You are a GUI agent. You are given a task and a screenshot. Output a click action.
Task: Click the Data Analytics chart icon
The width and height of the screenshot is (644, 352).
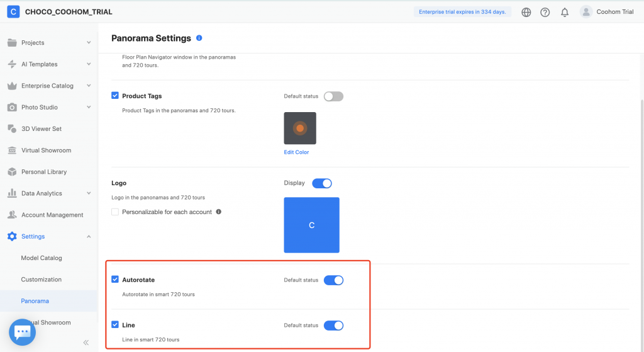point(11,193)
